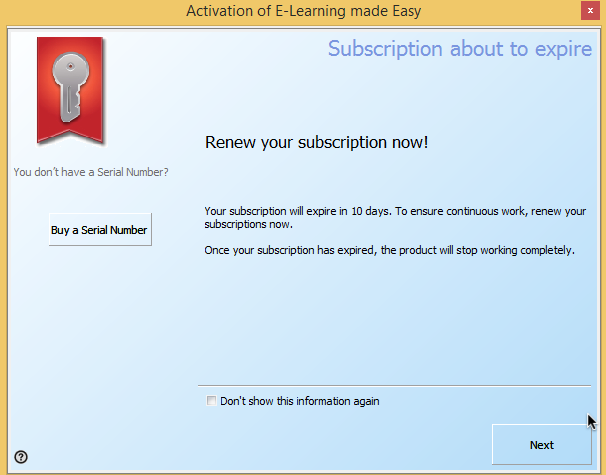
Task: Select the Subscription about to expire heading
Action: pos(460,49)
